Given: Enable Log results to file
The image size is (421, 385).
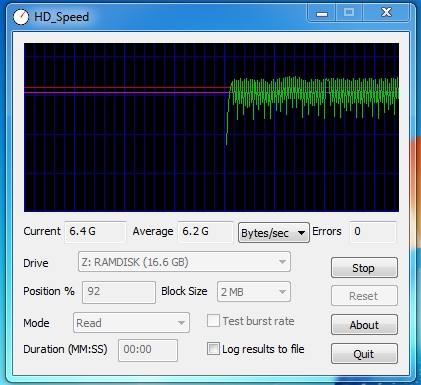Looking at the screenshot, I should pos(213,349).
